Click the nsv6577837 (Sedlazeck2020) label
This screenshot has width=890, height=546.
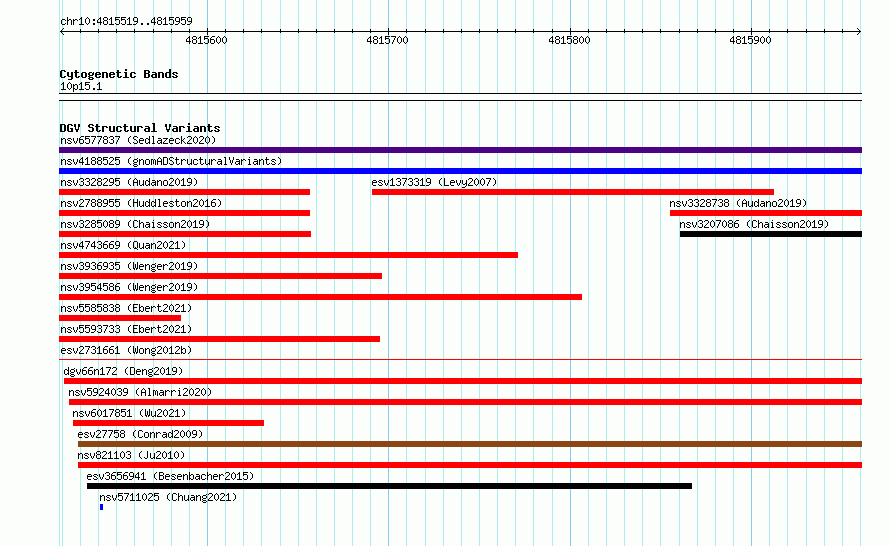tap(138, 140)
